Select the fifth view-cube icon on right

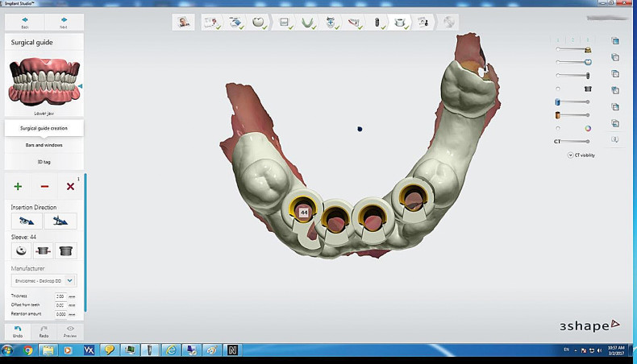click(615, 107)
